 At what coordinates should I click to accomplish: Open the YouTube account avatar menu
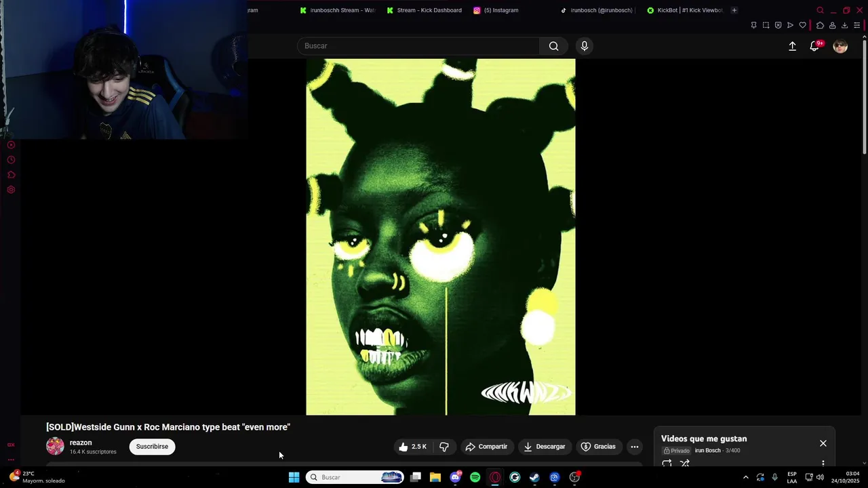tap(840, 46)
